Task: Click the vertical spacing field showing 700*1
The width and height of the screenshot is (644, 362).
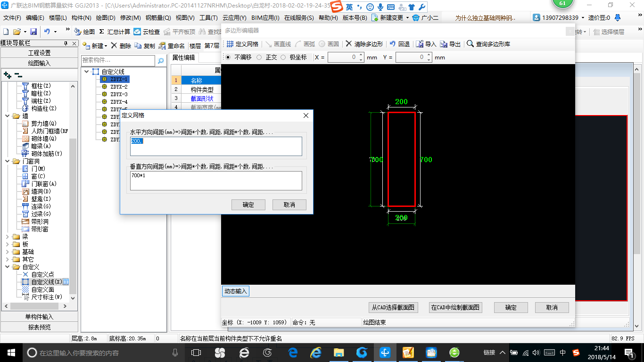Action: (x=216, y=181)
